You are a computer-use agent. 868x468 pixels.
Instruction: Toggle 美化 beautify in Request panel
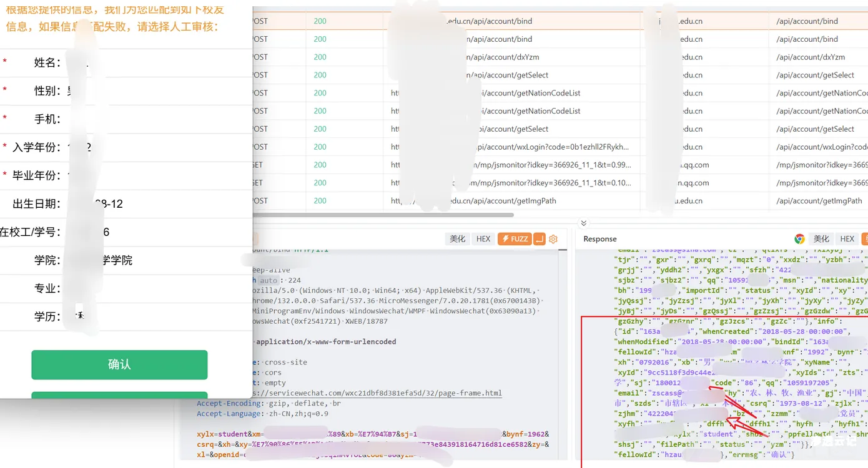click(458, 239)
